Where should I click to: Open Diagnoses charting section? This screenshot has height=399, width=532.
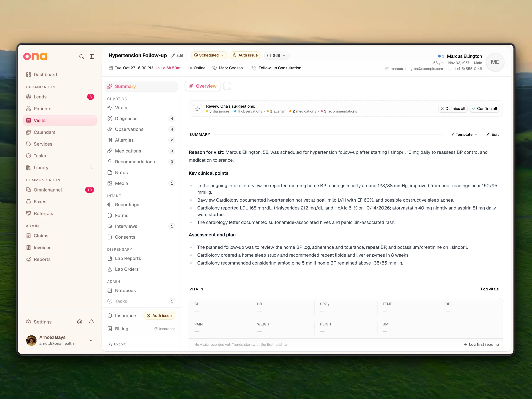click(141, 118)
